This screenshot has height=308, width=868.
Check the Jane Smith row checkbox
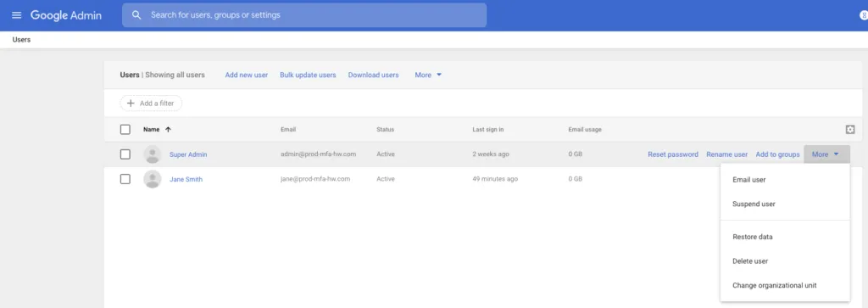tap(125, 179)
